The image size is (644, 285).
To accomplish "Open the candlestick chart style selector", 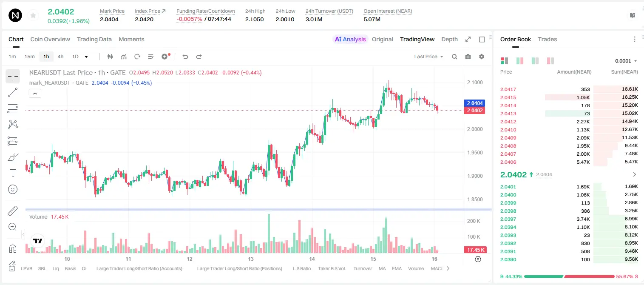I will pos(110,57).
